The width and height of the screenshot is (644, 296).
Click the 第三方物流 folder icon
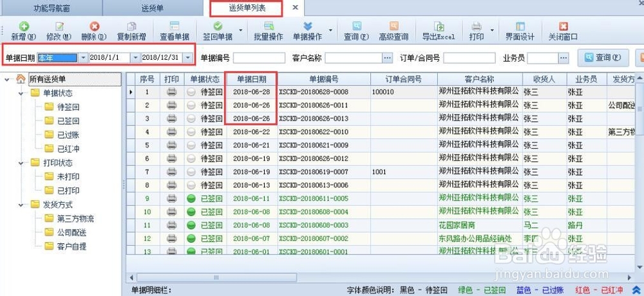50,218
